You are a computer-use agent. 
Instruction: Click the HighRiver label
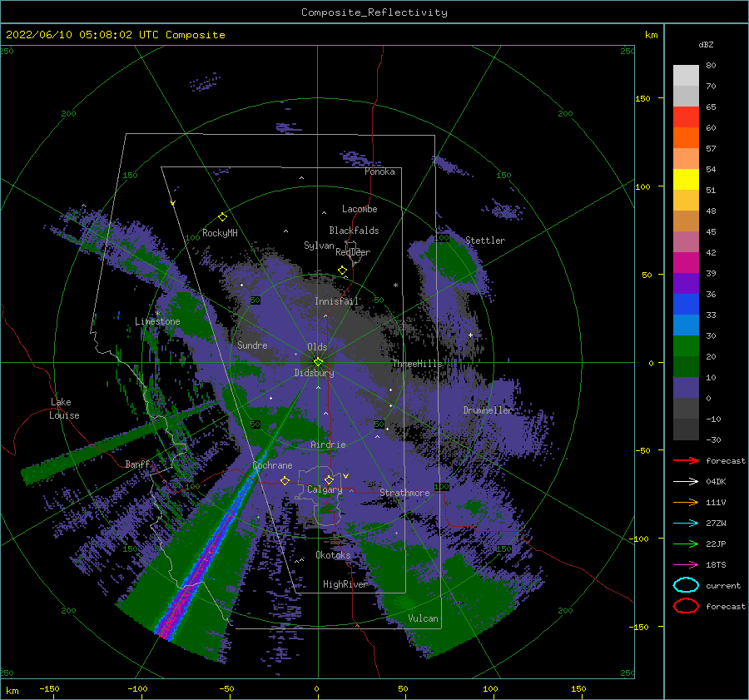345,584
